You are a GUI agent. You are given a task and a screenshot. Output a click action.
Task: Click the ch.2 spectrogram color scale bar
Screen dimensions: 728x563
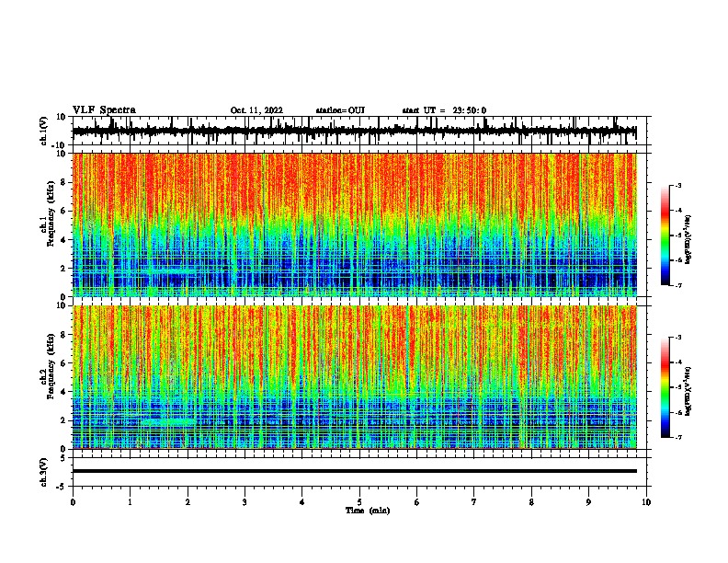tap(665, 387)
